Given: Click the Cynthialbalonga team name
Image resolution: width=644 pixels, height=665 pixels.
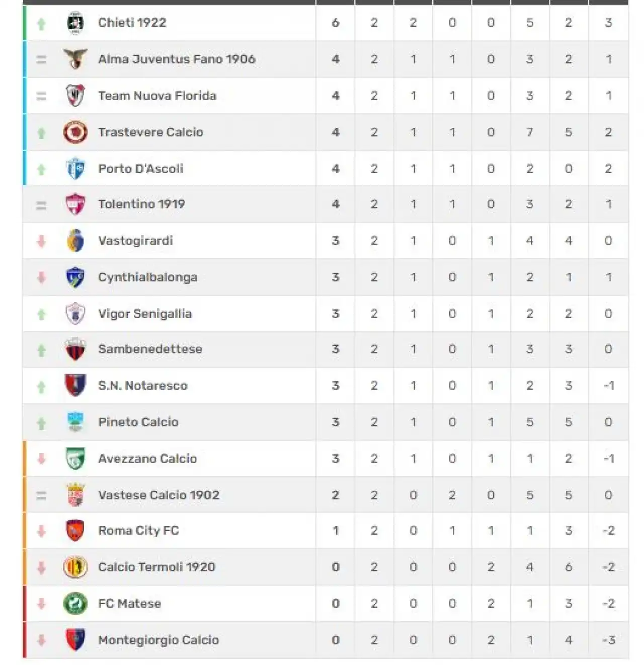Looking at the screenshot, I should click(148, 277).
